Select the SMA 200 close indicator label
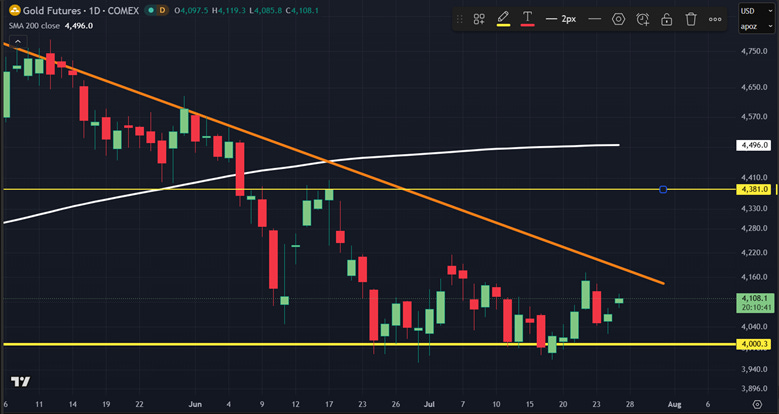The width and height of the screenshot is (779, 414). click(x=34, y=26)
